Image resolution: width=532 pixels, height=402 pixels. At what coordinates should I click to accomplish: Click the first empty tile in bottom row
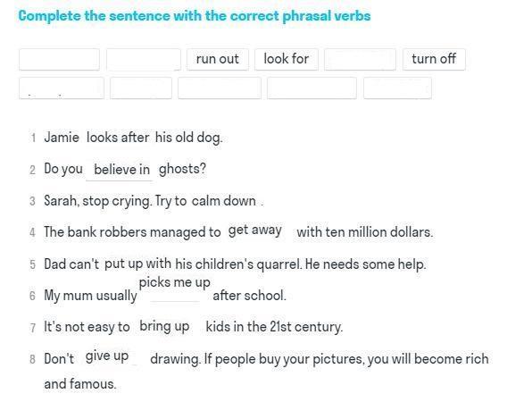pyautogui.click(x=62, y=88)
